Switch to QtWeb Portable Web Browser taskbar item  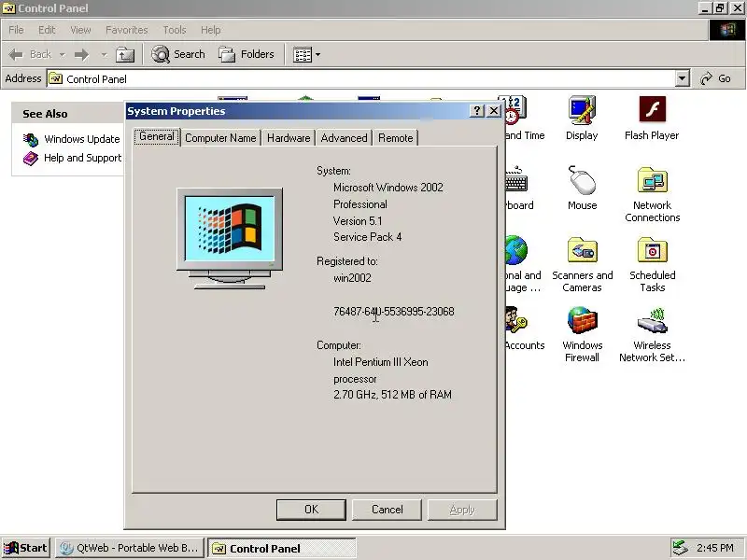(x=130, y=548)
